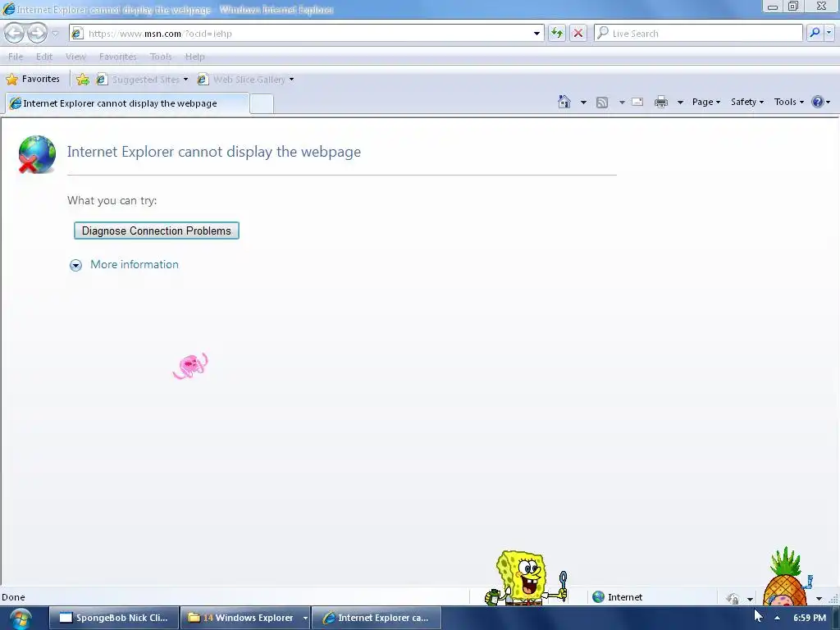Select the 'Internet Explorer cannot display' tab
The height and width of the screenshot is (630, 840).
(127, 103)
